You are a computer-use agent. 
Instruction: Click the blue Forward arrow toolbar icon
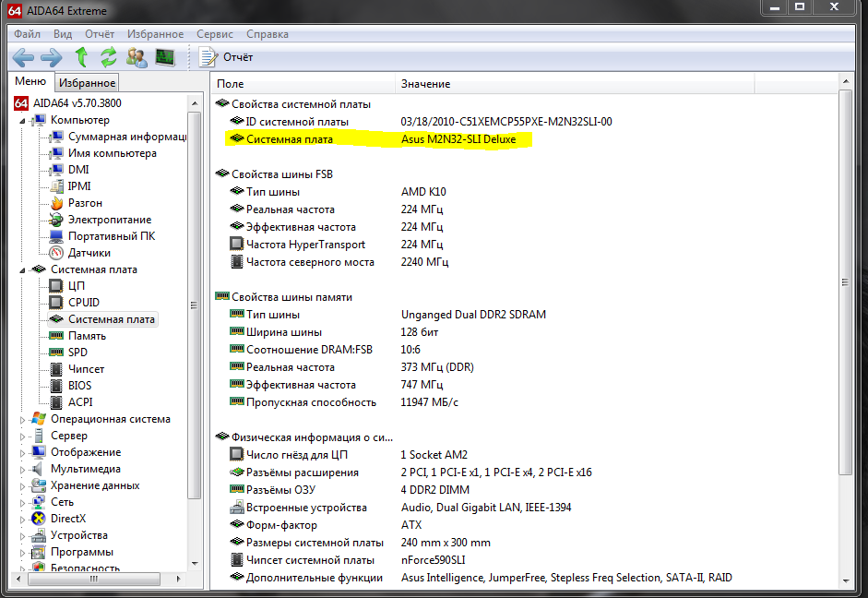(51, 57)
